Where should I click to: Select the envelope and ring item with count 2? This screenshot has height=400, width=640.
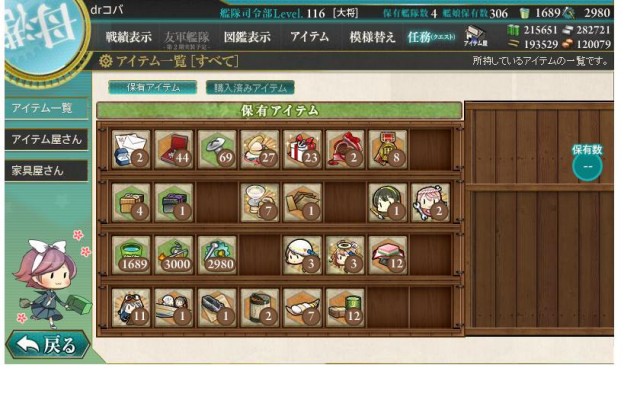pyautogui.click(x=131, y=149)
